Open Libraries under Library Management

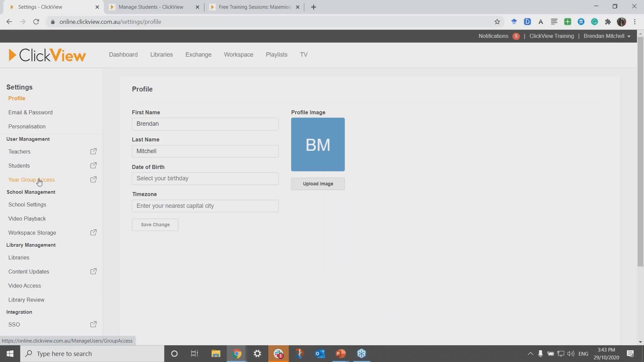click(x=19, y=258)
